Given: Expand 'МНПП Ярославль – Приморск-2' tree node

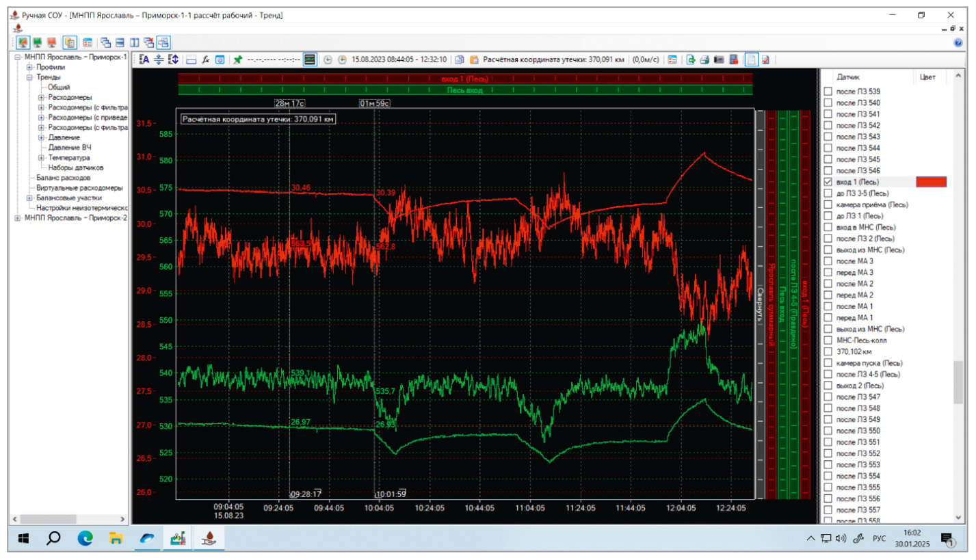Looking at the screenshot, I should (x=18, y=218).
